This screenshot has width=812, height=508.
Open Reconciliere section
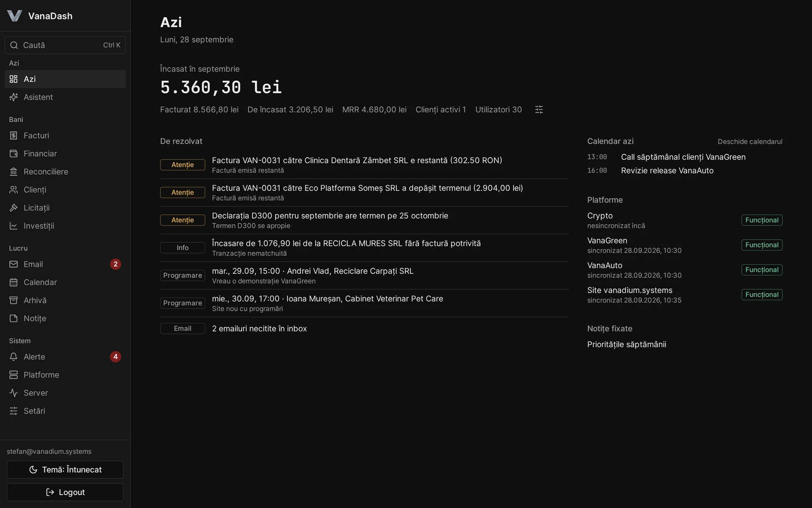65,172
